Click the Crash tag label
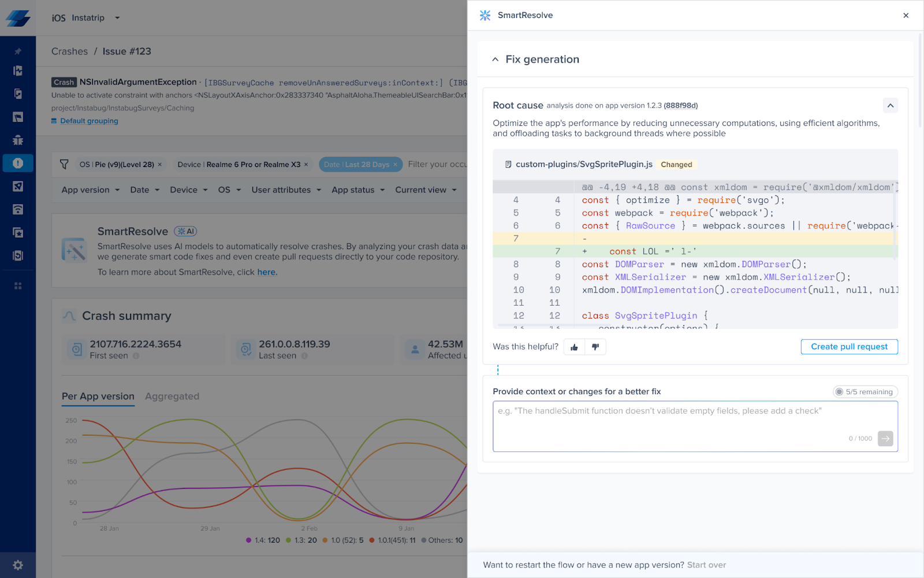The height and width of the screenshot is (578, 924). click(x=64, y=83)
